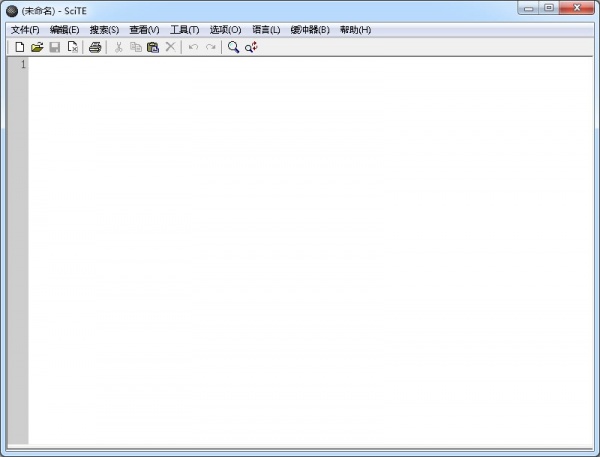Click the Copy toolbar icon
This screenshot has width=600, height=457.
(x=135, y=47)
